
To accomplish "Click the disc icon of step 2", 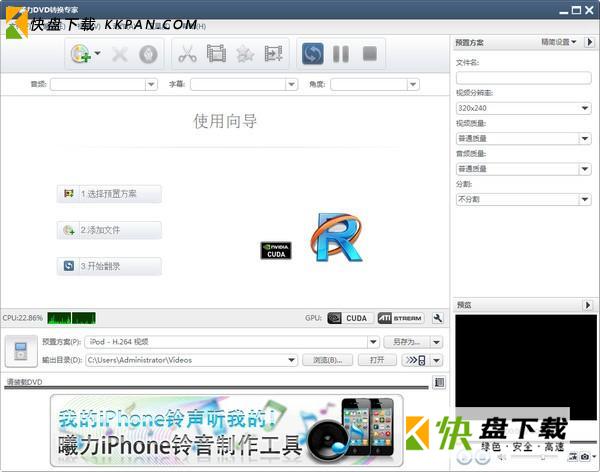I will click(x=69, y=230).
